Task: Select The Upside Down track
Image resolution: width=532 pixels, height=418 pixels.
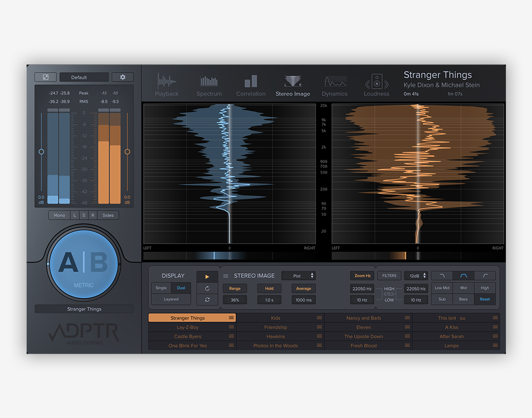Action: point(368,336)
